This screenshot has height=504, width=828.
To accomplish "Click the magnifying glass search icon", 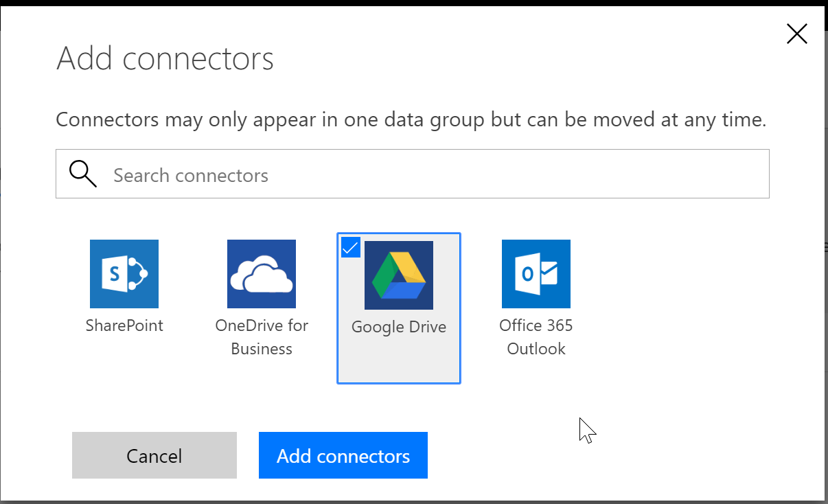I will click(83, 174).
